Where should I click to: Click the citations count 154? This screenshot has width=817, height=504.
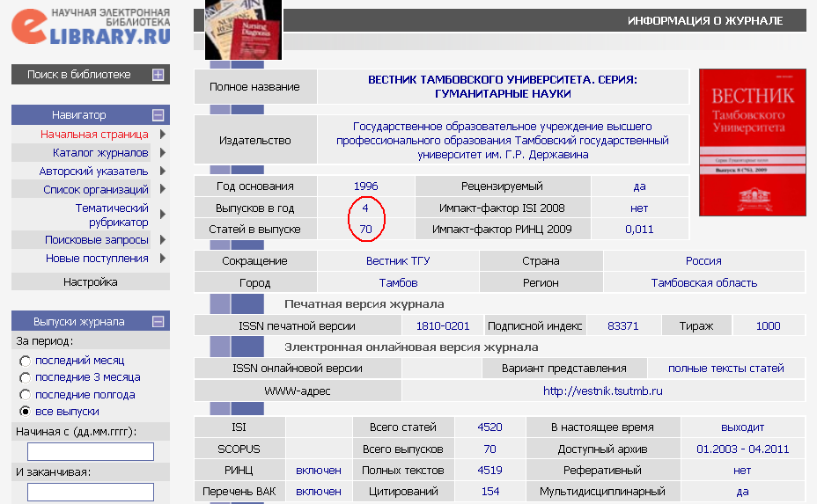pos(490,492)
